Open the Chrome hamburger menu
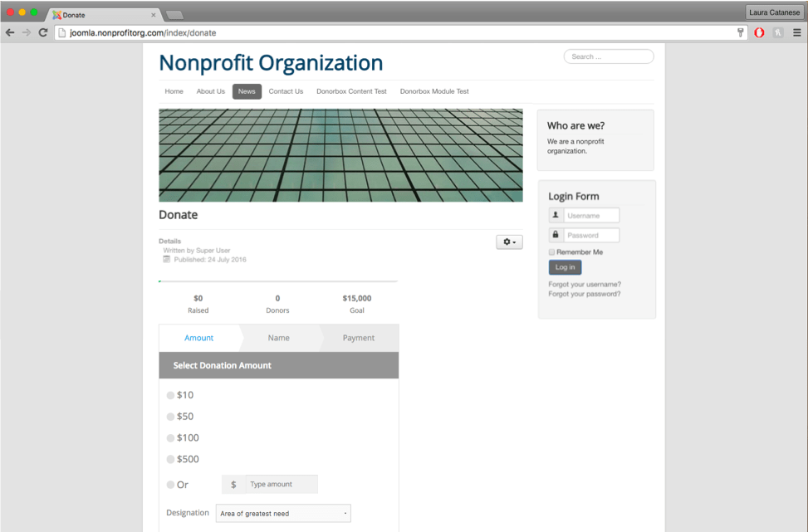The height and width of the screenshot is (532, 808). click(x=799, y=32)
